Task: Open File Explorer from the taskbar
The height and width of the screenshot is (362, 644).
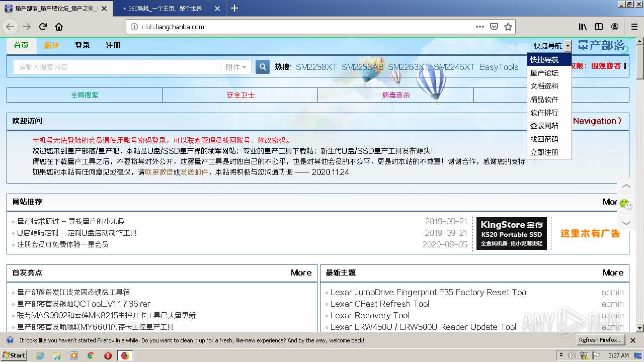Action: point(57,355)
